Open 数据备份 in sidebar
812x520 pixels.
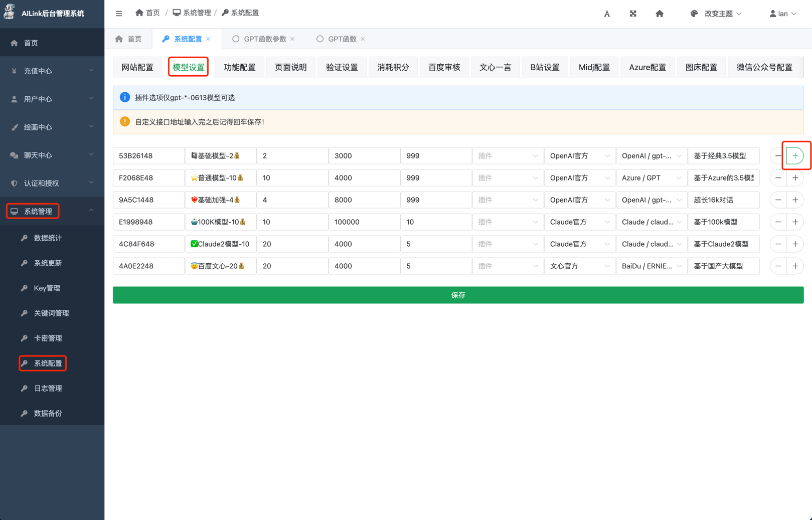pyautogui.click(x=52, y=413)
